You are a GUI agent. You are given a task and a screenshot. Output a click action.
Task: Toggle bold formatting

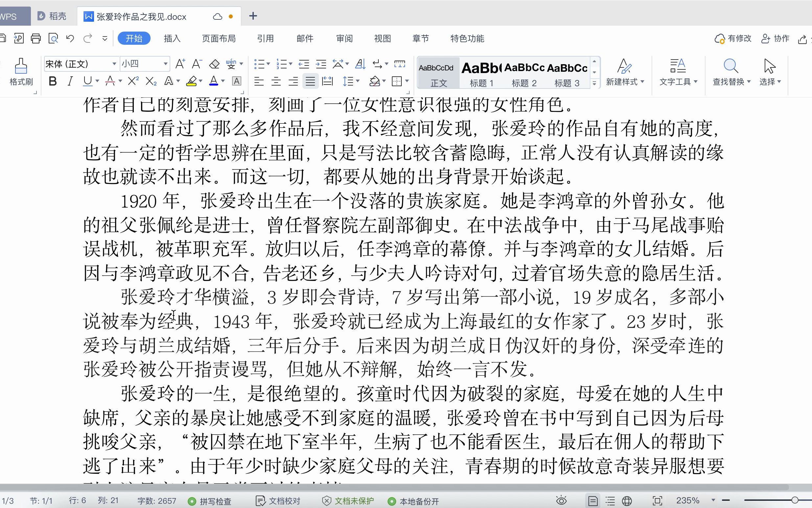coord(52,81)
